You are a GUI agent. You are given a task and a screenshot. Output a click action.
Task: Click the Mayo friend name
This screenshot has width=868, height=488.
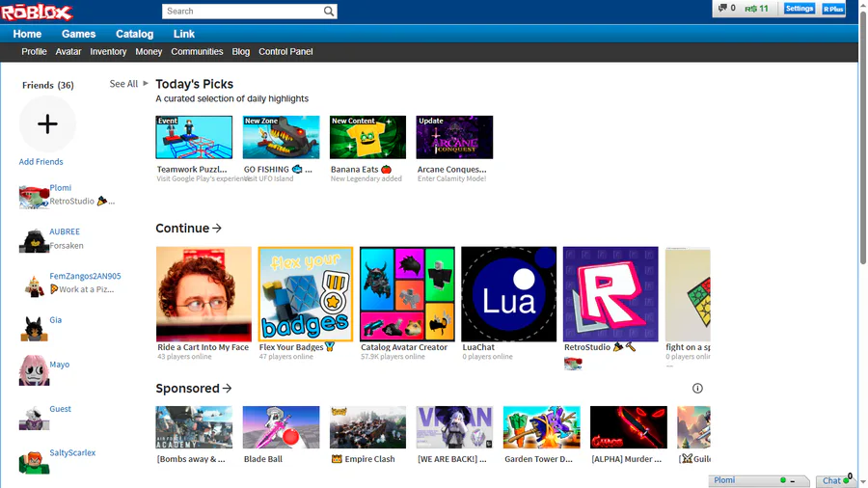pos(59,364)
